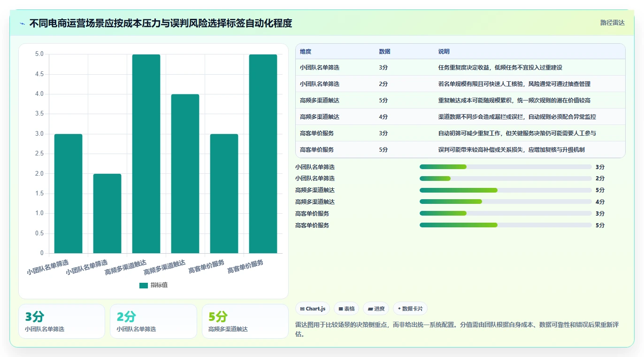Viewport: 644px width, 357px height.
Task: Open the 2分 小团队名单筛选 data card
Action: [153, 321]
